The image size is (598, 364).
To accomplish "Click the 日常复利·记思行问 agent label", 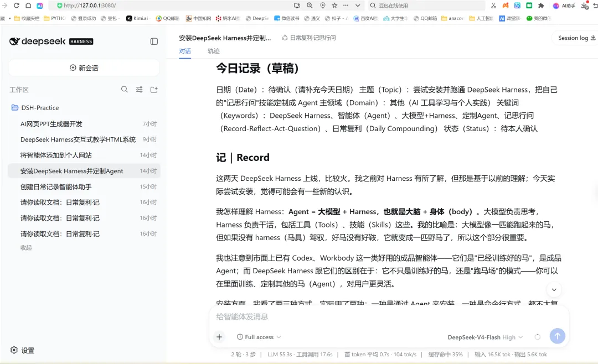I will click(309, 38).
